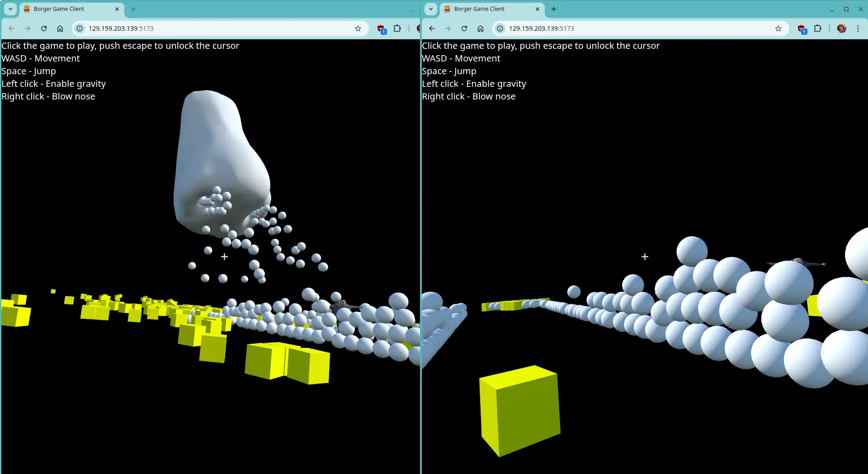The width and height of the screenshot is (868, 474).
Task: Expand tab search dropdown in right window
Action: (431, 9)
